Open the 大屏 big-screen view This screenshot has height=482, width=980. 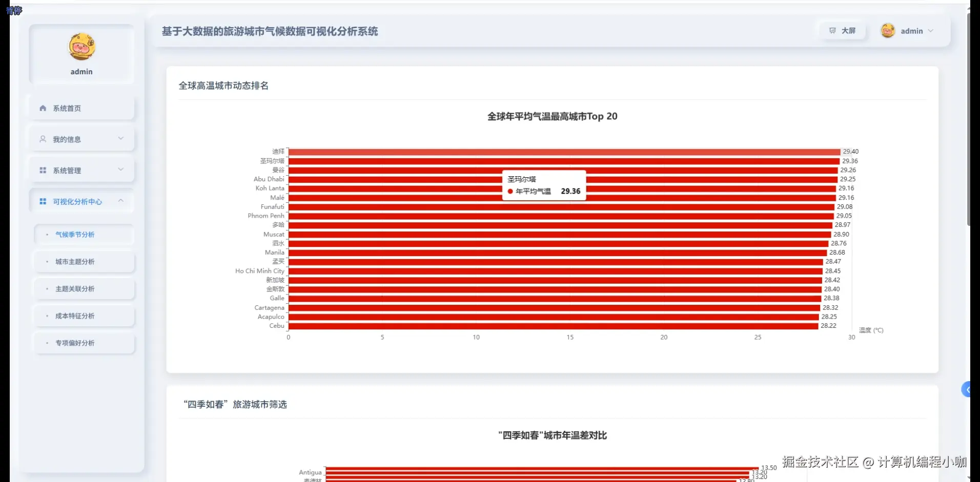[842, 30]
